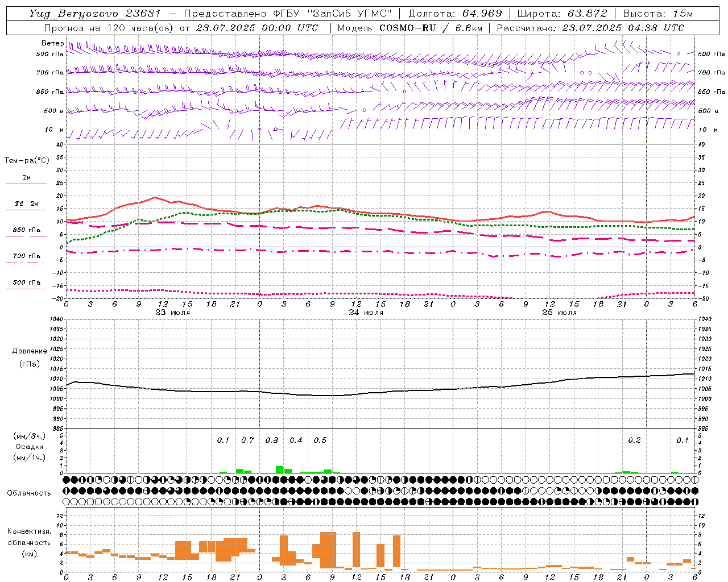Click the 0.8 precipitation value
This screenshot has width=728, height=582.
pos(272,440)
